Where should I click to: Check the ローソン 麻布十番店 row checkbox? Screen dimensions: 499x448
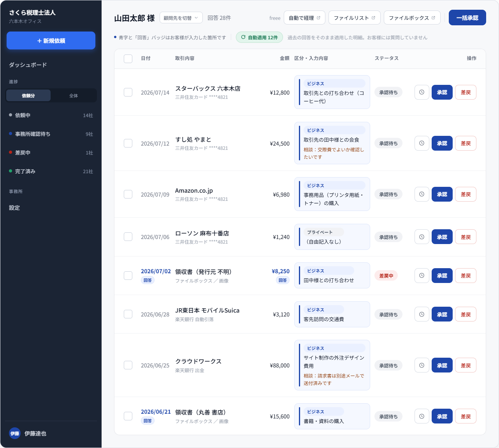click(128, 237)
